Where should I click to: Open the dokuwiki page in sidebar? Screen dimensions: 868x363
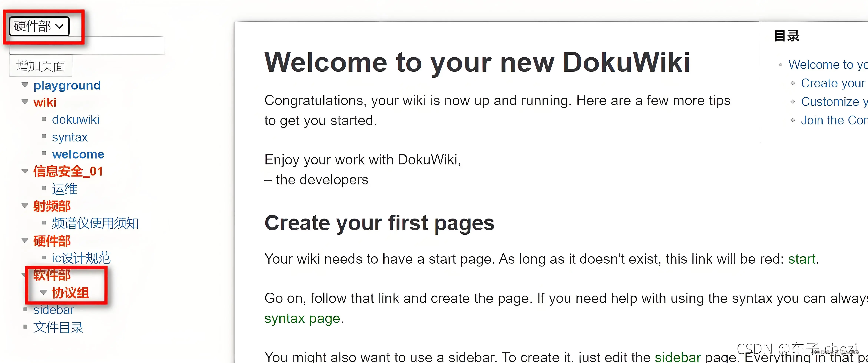pyautogui.click(x=75, y=119)
